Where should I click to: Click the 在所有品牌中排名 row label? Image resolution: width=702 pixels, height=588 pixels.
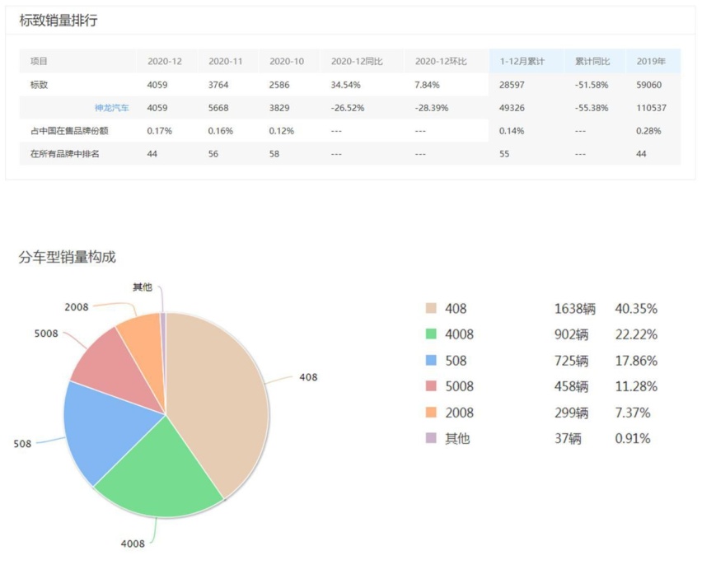coord(65,154)
